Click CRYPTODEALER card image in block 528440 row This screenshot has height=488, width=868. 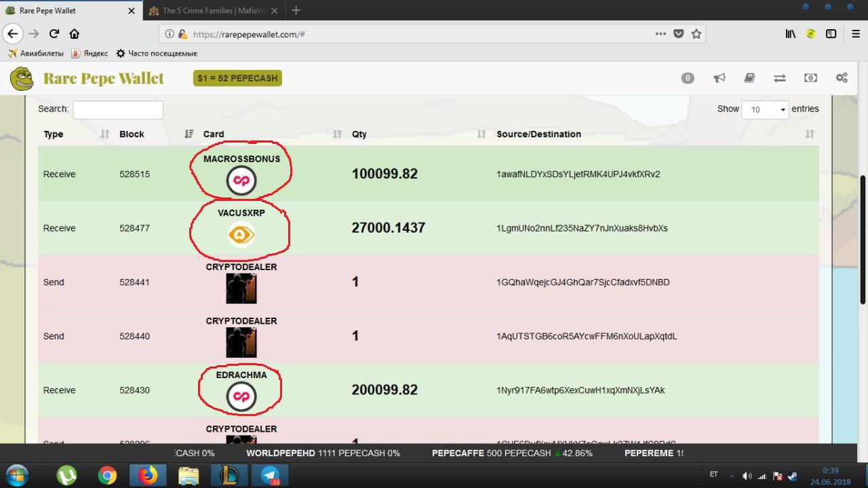click(241, 342)
